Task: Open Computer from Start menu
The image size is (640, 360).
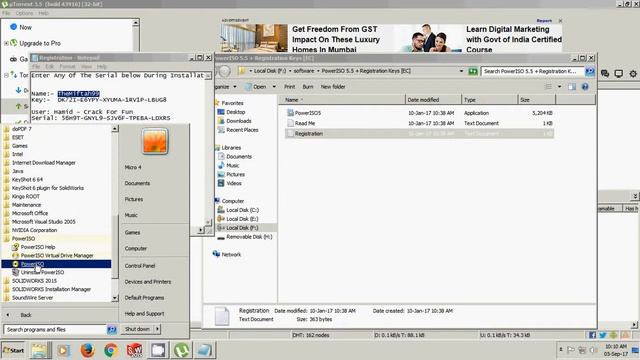Action: pyautogui.click(x=136, y=248)
